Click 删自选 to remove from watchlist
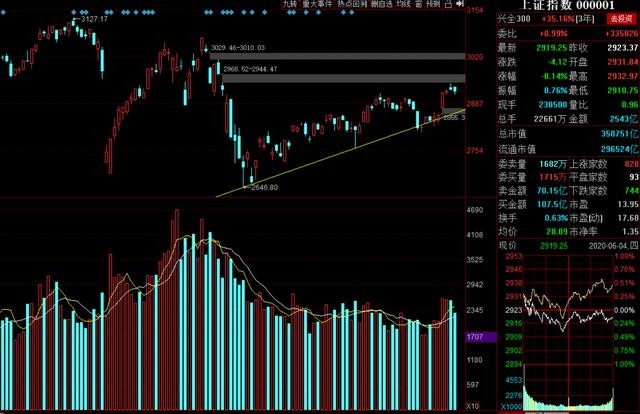Screen dimensions: 640x414 pyautogui.click(x=382, y=4)
